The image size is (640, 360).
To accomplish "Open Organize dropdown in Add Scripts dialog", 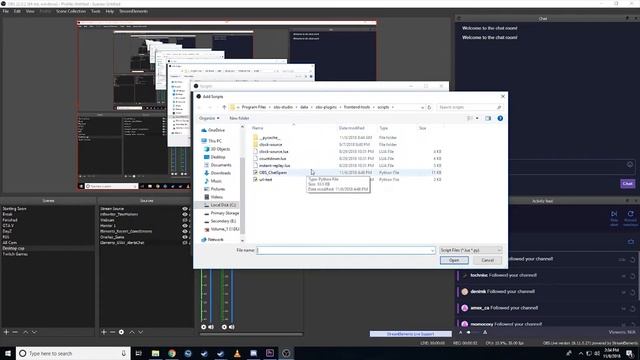I will click(209, 118).
